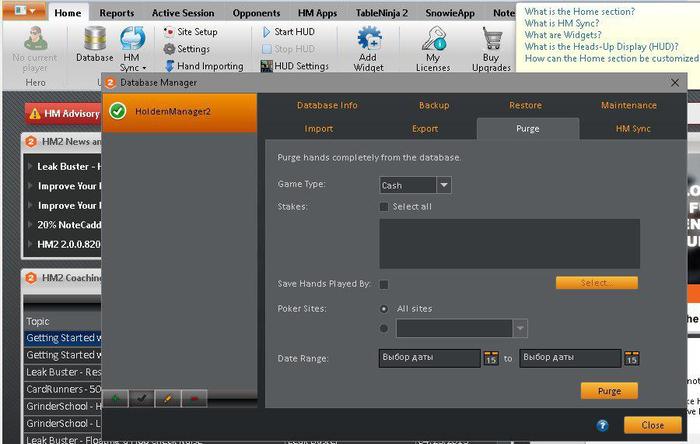
Task: Open end date calendar icon
Action: (x=631, y=358)
